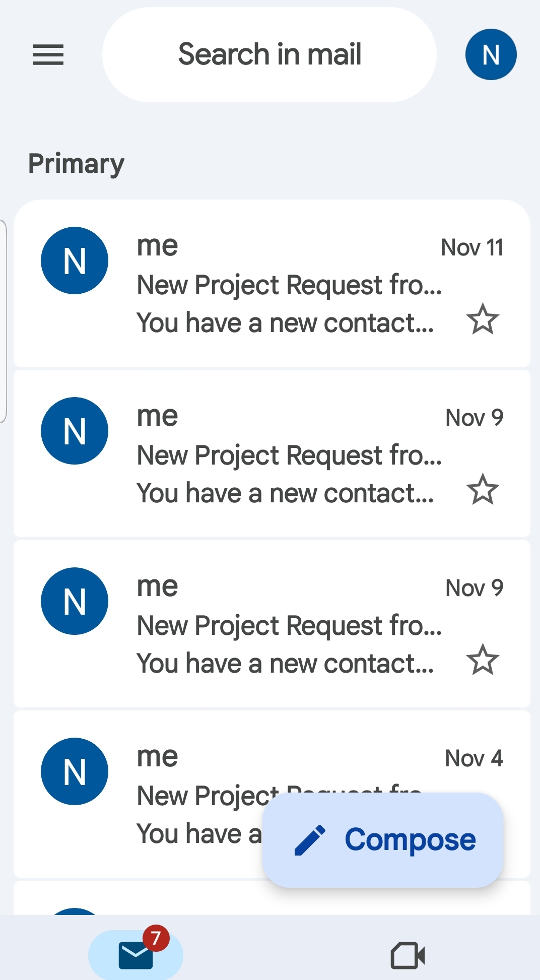Open the Nov 11 New Project Request email

[x=289, y=285]
